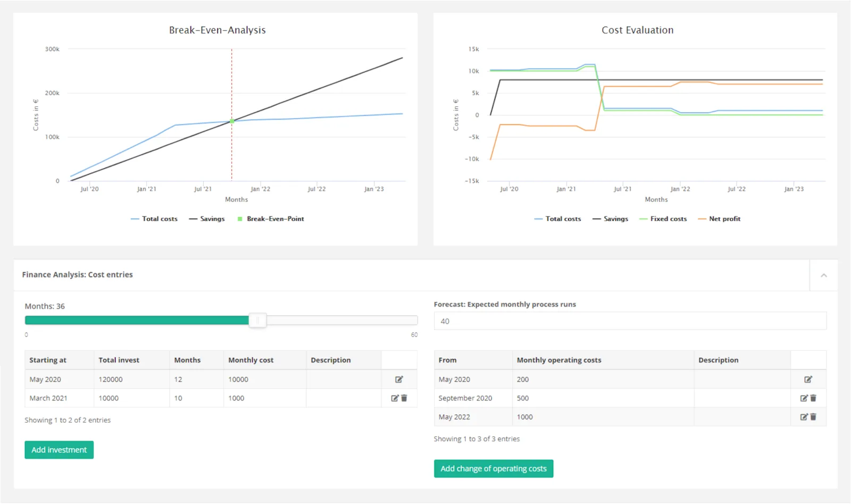Focus the expected monthly process runs field
Viewport: 851px width, 504px height.
[630, 321]
